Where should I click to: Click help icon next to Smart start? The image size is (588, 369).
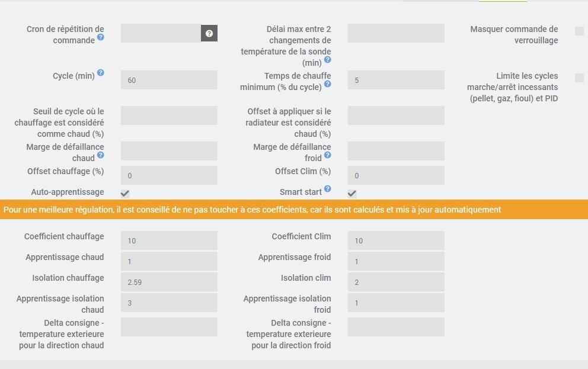(x=328, y=190)
